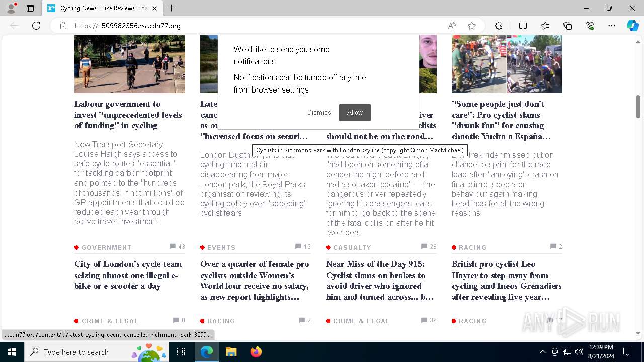Click the scrollbar down arrow
The height and width of the screenshot is (362, 644).
[x=638, y=333]
